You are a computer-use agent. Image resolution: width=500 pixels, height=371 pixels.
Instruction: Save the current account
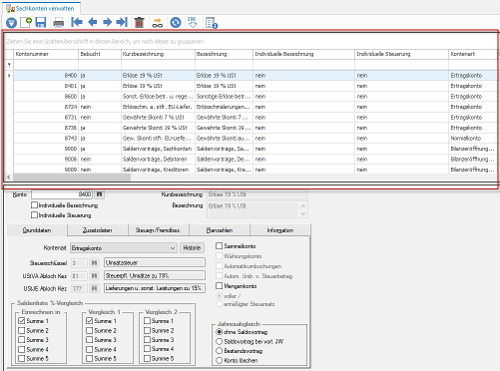[41, 22]
